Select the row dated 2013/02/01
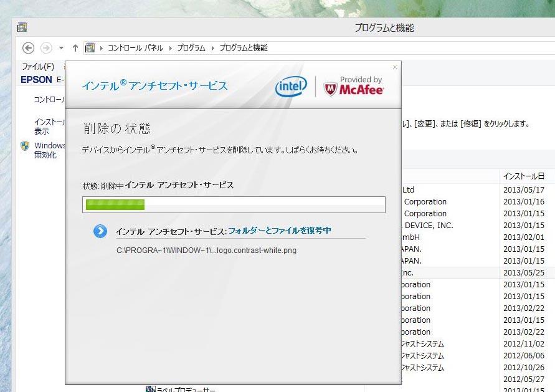Viewport: 555px width, 392px height. [478, 237]
